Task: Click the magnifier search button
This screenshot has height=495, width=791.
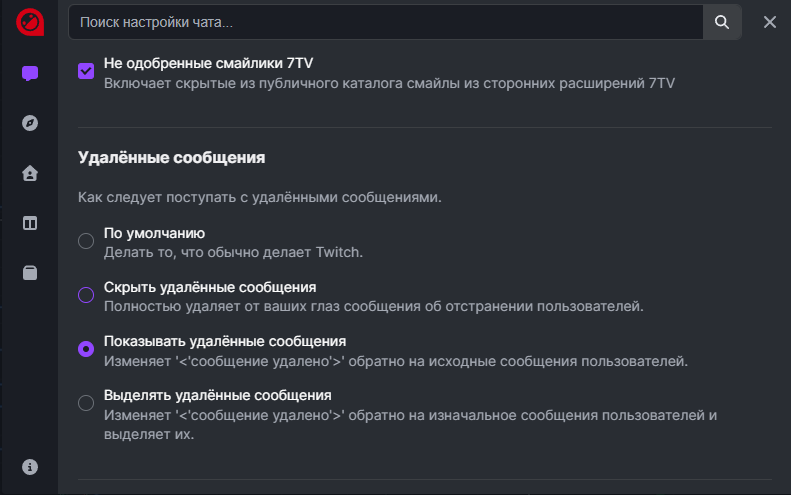Action: pos(722,22)
